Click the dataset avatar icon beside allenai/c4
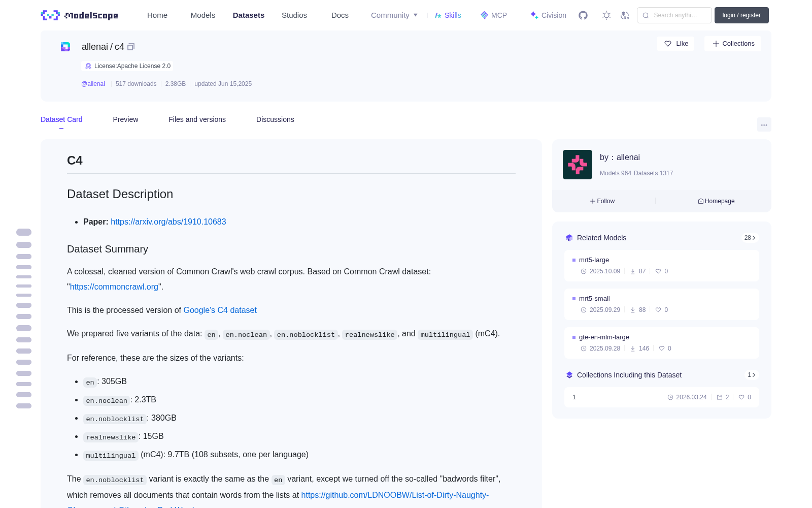 [65, 47]
